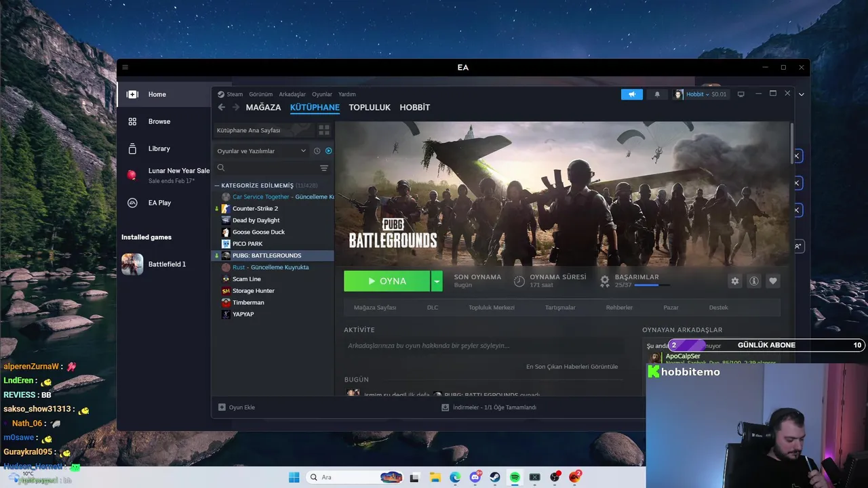Click Steam library vertical scrollbar
This screenshot has height=488, width=868.
[x=791, y=142]
